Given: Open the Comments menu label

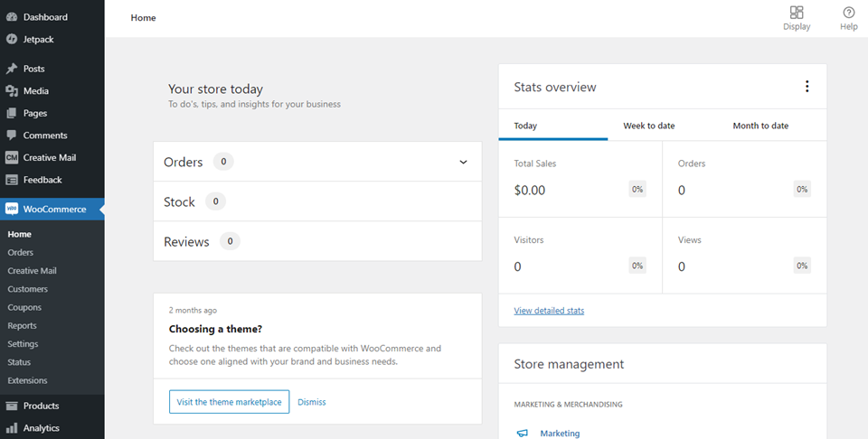Looking at the screenshot, I should [45, 135].
